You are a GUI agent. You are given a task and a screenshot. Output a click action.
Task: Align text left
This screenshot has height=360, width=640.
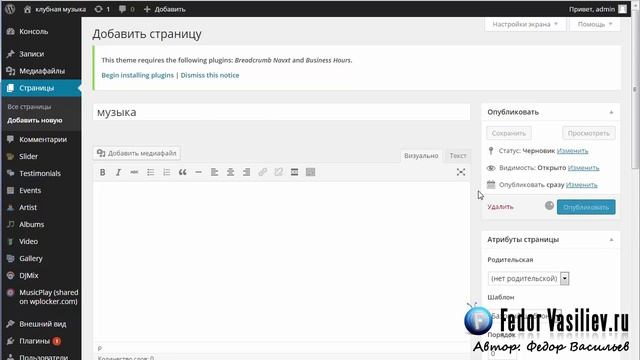pyautogui.click(x=214, y=172)
